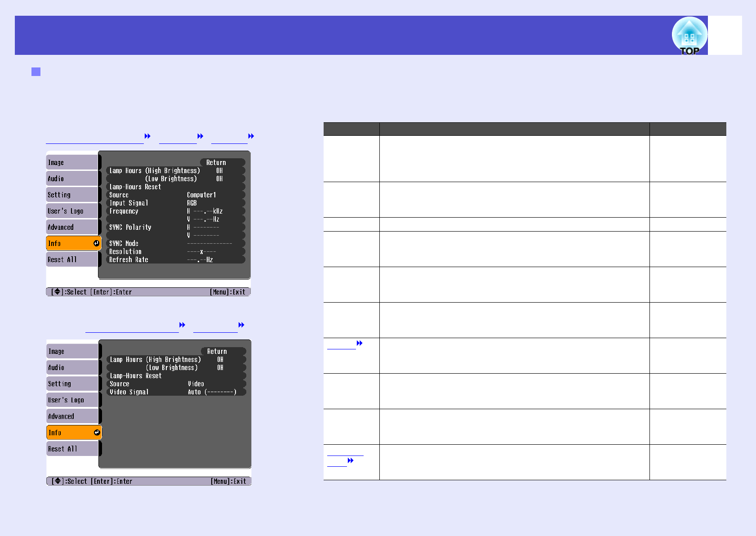Click Return in the Computer1 info panel
The image size is (756, 536).
click(222, 162)
